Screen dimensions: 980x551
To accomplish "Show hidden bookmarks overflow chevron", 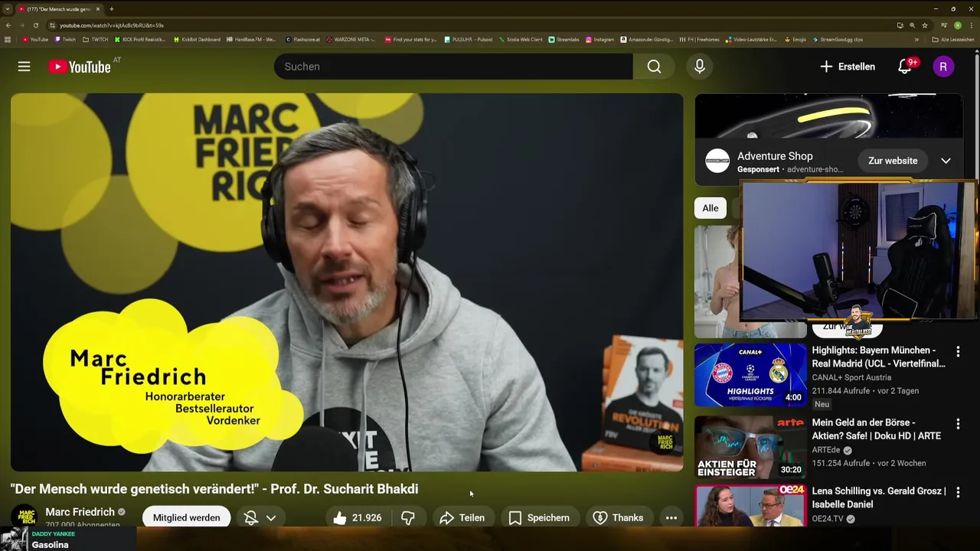I will [916, 39].
